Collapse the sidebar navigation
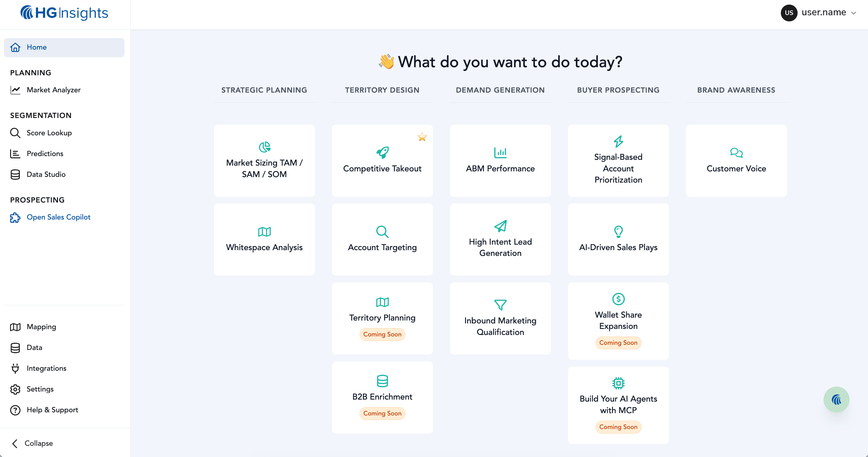Viewport: 868px width, 457px height. [x=32, y=443]
